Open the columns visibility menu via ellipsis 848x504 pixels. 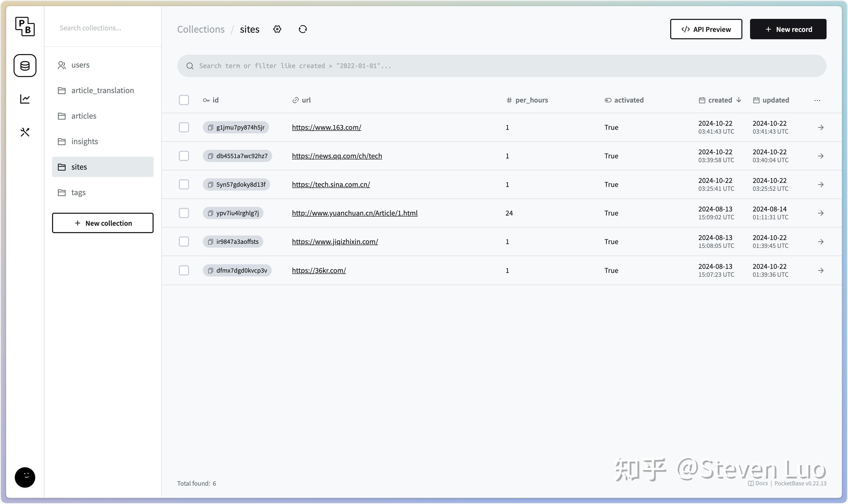[x=817, y=100]
